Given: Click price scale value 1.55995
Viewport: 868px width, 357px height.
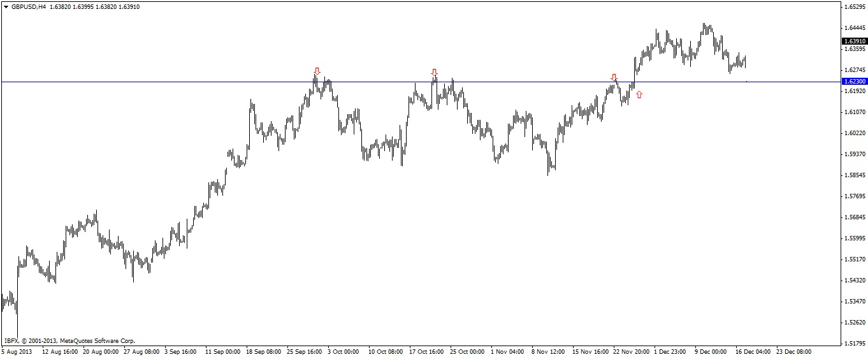Looking at the screenshot, I should [855, 238].
